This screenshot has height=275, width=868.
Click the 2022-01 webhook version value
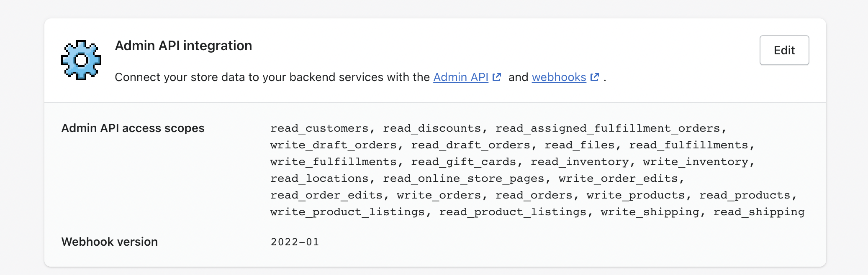tap(295, 242)
